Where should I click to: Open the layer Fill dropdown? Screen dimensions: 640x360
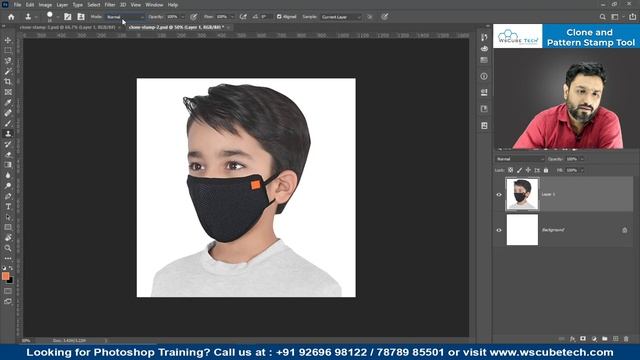582,170
